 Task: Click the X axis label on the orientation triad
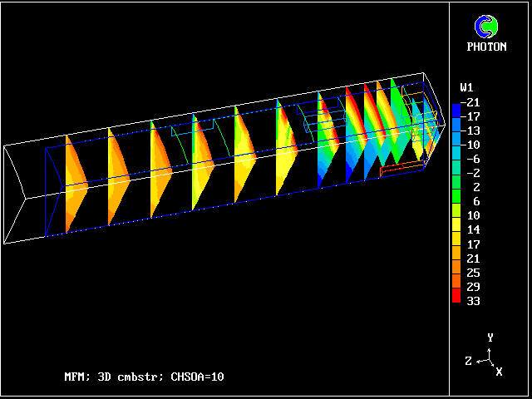[499, 372]
